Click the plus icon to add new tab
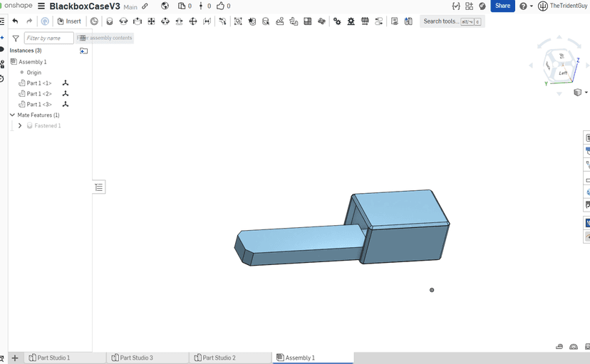The width and height of the screenshot is (590, 364). click(x=15, y=358)
